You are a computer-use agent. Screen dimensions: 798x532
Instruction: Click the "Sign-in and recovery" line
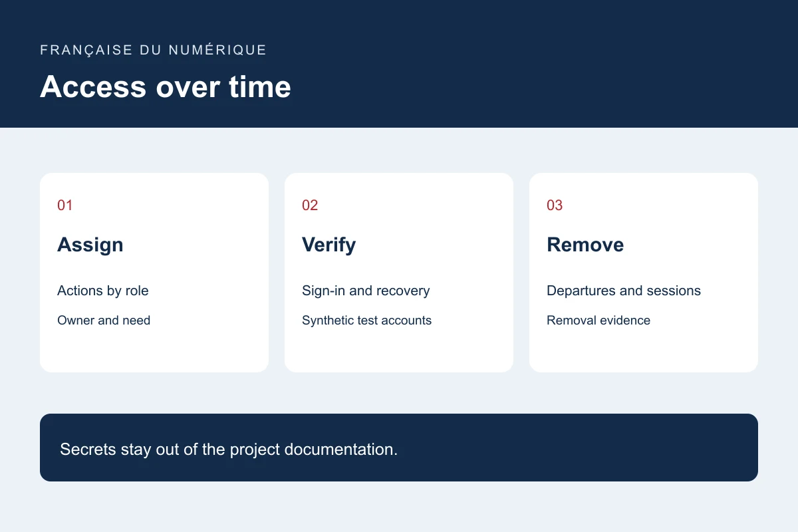(x=366, y=291)
